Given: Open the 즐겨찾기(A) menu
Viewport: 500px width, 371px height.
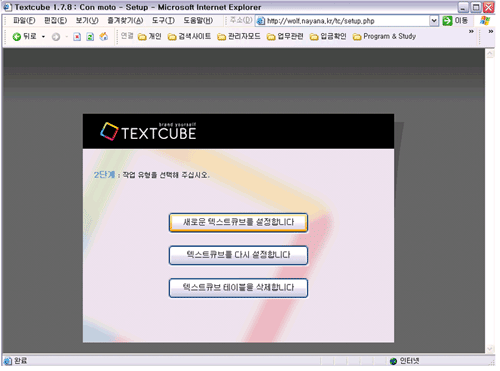Looking at the screenshot, I should click(x=125, y=21).
